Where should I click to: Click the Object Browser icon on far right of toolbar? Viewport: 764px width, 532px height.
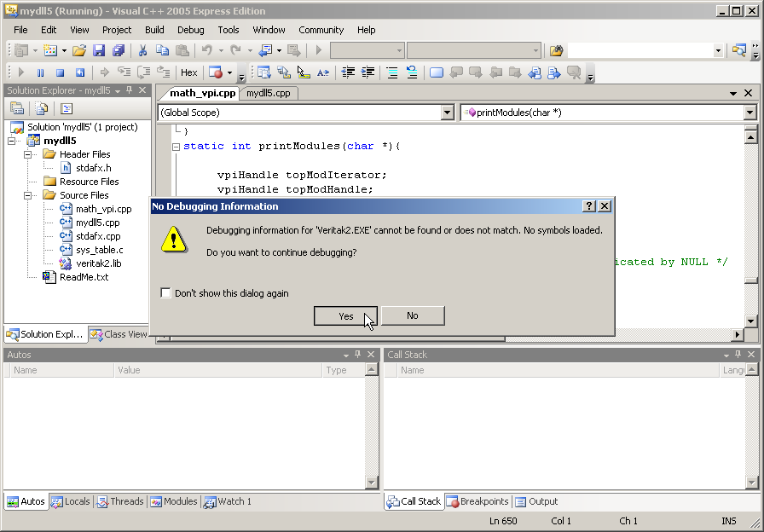coord(738,50)
